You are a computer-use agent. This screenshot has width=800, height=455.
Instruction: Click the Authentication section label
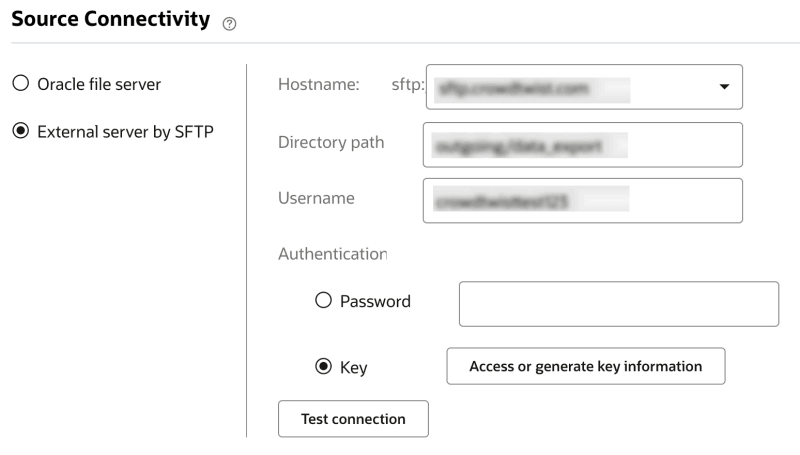(x=332, y=254)
